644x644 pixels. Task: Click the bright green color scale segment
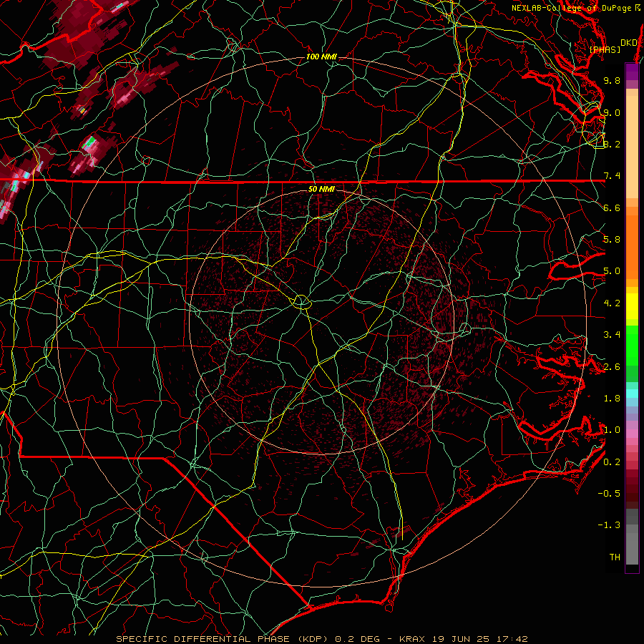[632, 345]
